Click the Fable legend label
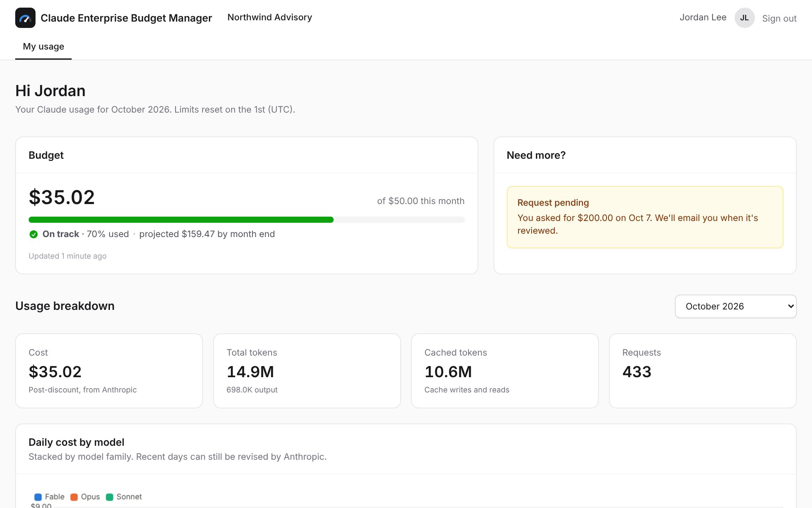 [55, 497]
